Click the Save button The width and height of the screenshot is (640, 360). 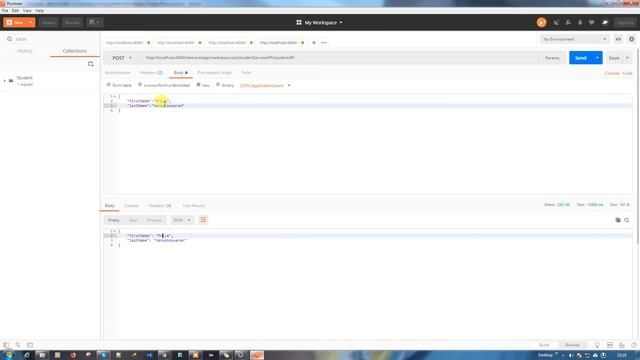(614, 58)
